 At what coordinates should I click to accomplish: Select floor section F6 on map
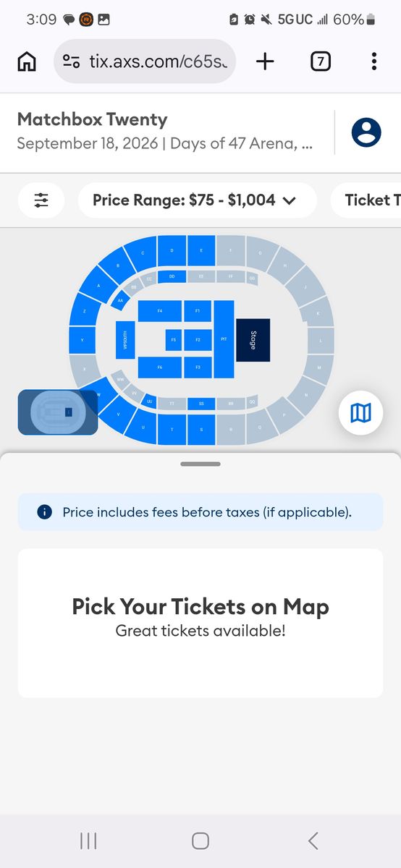(x=159, y=367)
